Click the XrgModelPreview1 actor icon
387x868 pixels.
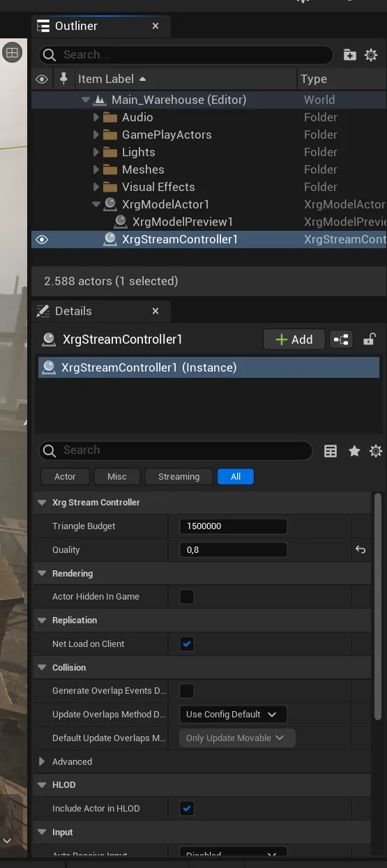pyautogui.click(x=121, y=222)
